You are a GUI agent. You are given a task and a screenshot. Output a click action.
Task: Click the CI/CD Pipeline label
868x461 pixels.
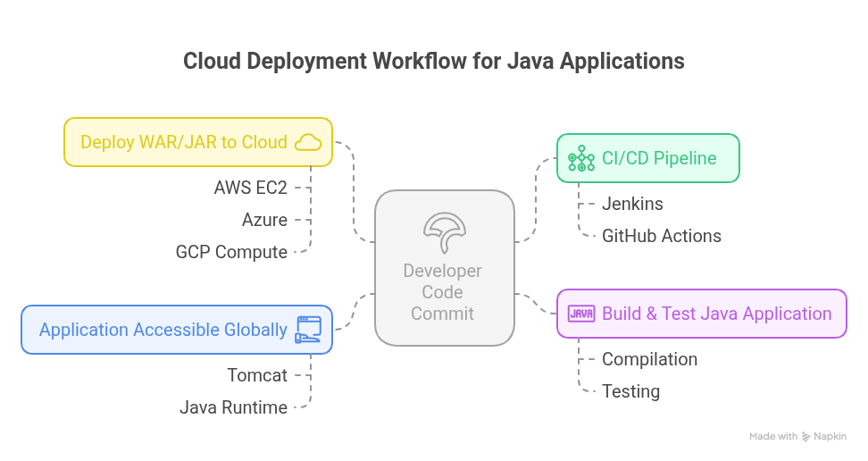pyautogui.click(x=659, y=158)
